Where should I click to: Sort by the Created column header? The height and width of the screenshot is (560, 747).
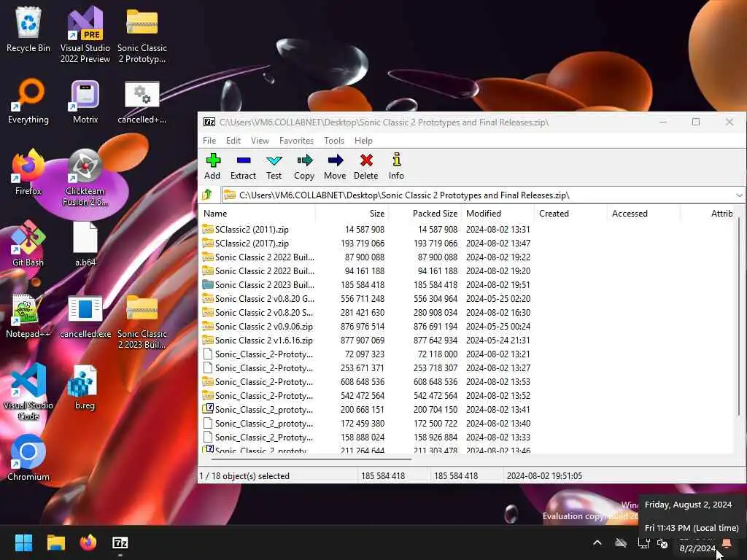pos(570,214)
